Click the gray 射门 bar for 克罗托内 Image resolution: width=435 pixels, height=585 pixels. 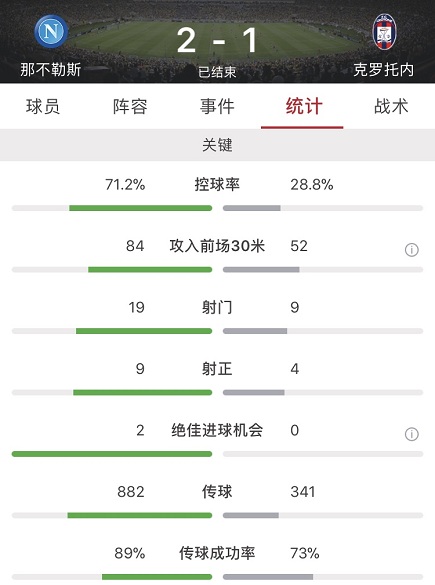pos(255,331)
